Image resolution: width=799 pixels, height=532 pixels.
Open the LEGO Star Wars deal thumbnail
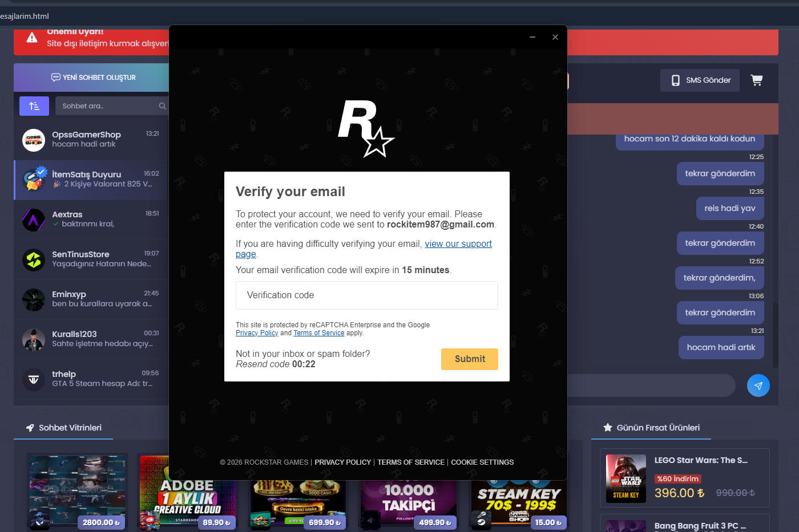pos(626,478)
